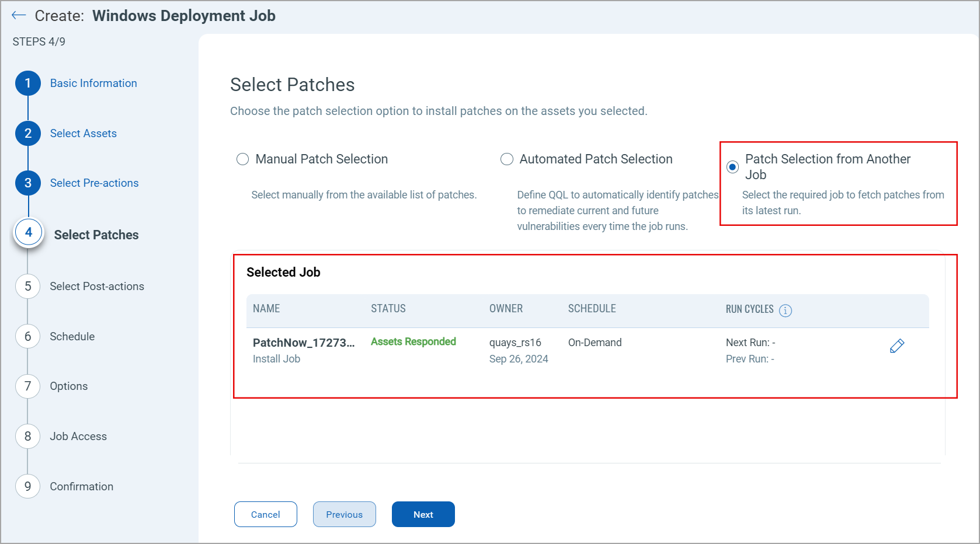Image resolution: width=980 pixels, height=544 pixels.
Task: Click the pencil icon to edit selected job
Action: pyautogui.click(x=897, y=346)
